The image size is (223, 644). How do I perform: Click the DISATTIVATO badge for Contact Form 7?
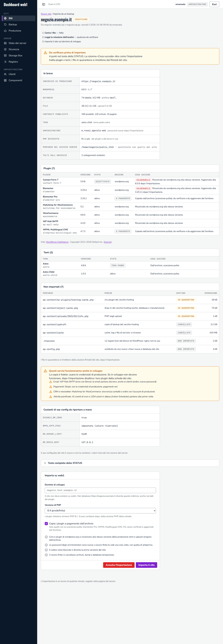102,182
